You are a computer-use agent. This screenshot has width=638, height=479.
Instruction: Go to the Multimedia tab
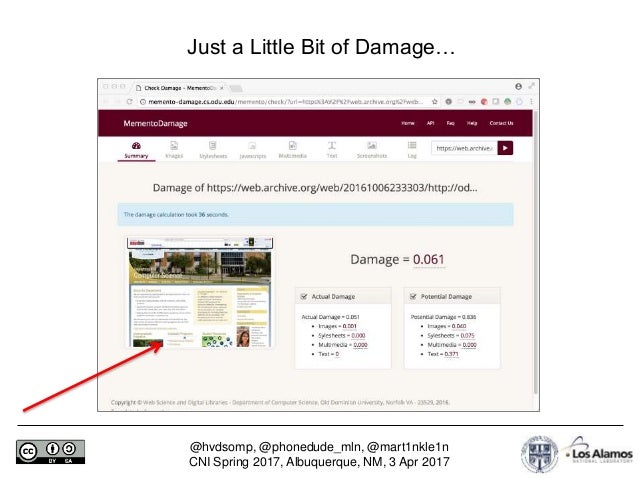point(292,150)
